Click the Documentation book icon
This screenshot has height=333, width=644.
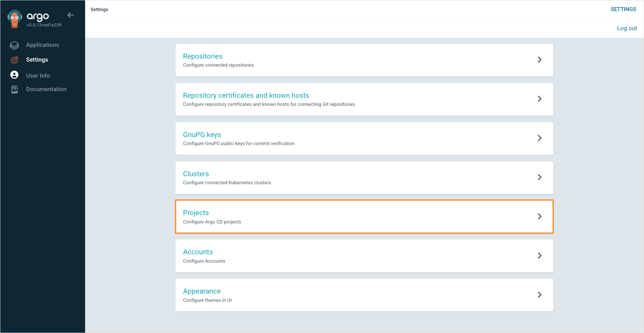(14, 89)
